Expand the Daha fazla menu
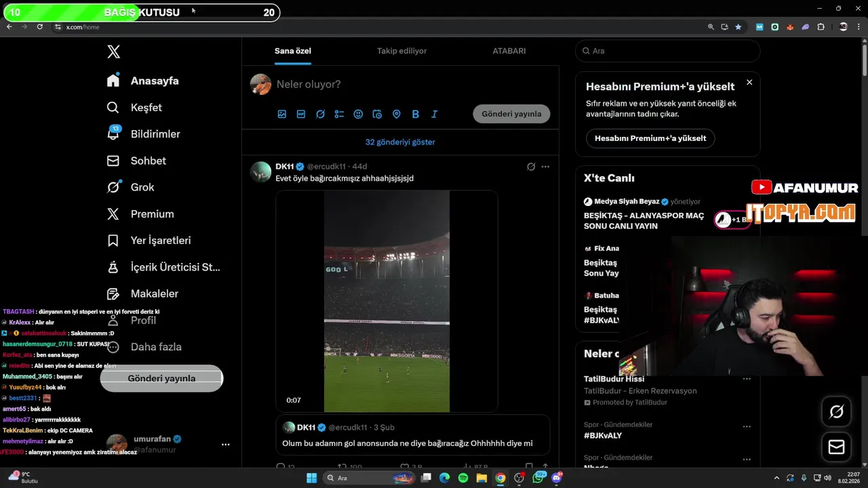The width and height of the screenshot is (868, 488). [x=144, y=347]
